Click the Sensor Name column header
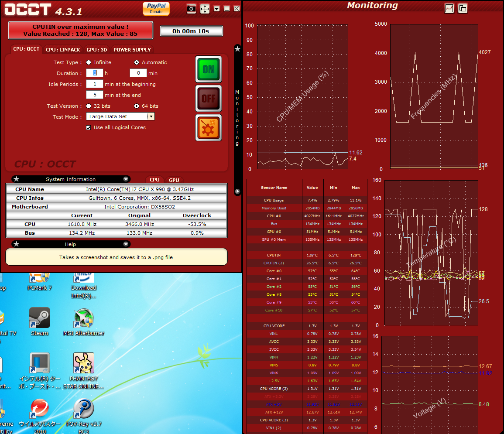The height and width of the screenshot is (434, 504). click(x=274, y=188)
